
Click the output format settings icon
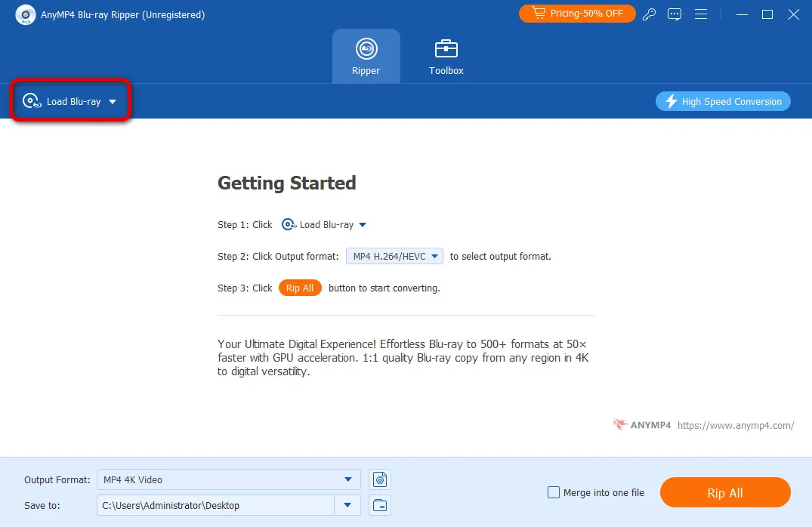pos(380,479)
